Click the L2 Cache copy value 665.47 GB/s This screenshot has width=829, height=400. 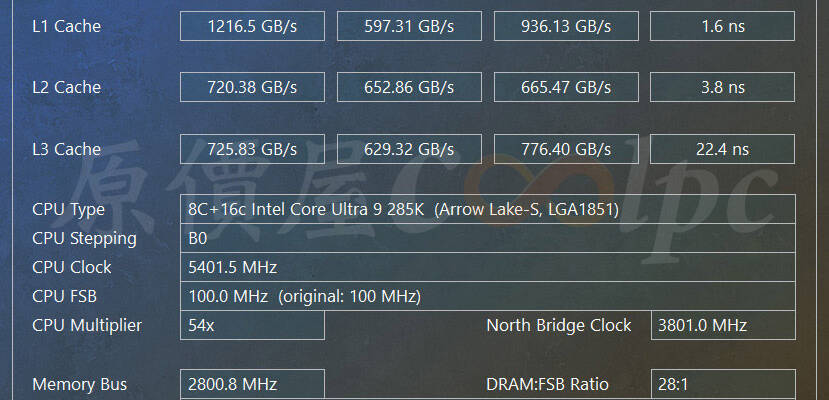pyautogui.click(x=566, y=87)
